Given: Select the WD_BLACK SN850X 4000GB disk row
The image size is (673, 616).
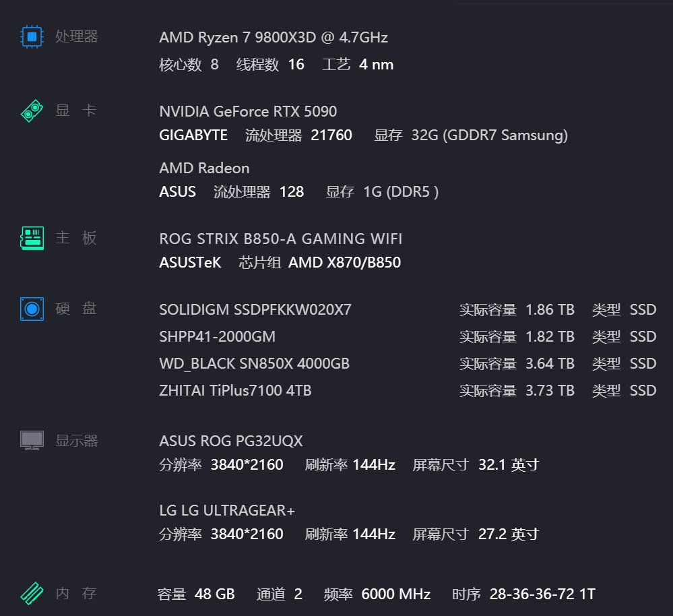Looking at the screenshot, I should [408, 363].
